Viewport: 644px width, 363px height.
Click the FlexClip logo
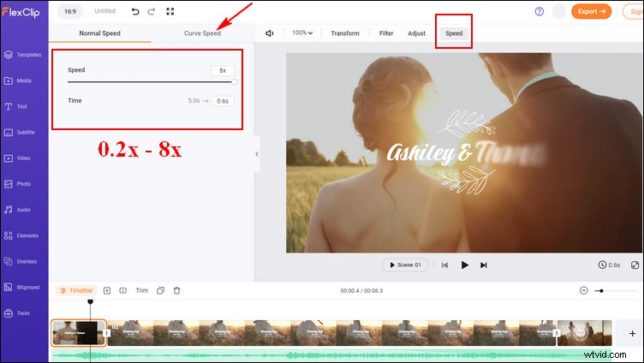pyautogui.click(x=21, y=12)
